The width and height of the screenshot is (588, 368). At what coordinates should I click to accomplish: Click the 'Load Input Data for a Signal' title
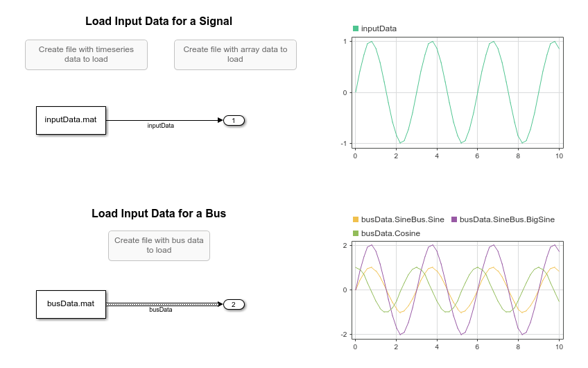tap(159, 22)
